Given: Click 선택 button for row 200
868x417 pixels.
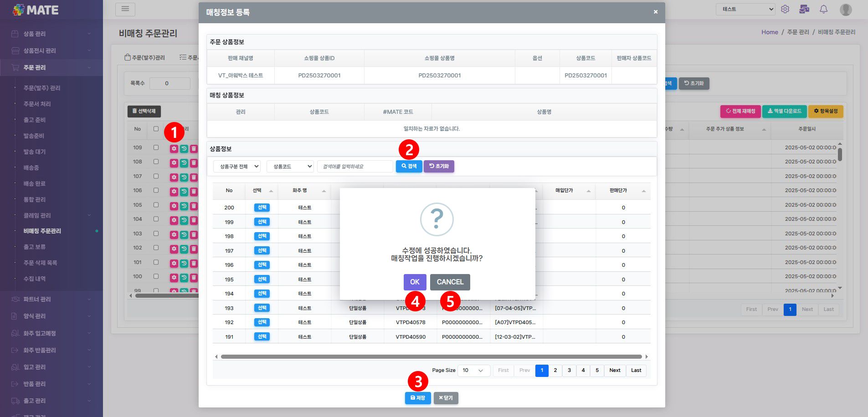Looking at the screenshot, I should [262, 208].
